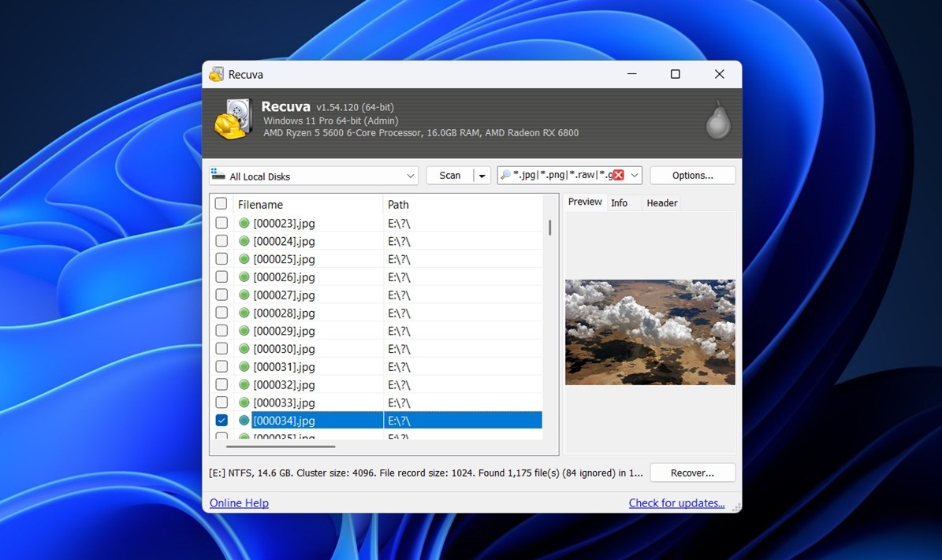Expand the Scan button dropdown arrow
The width and height of the screenshot is (942, 560).
click(482, 176)
